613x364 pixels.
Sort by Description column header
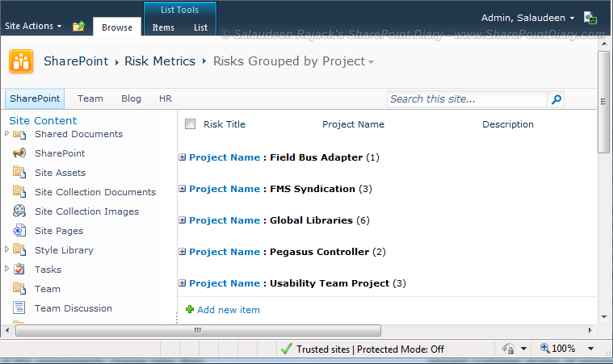508,124
